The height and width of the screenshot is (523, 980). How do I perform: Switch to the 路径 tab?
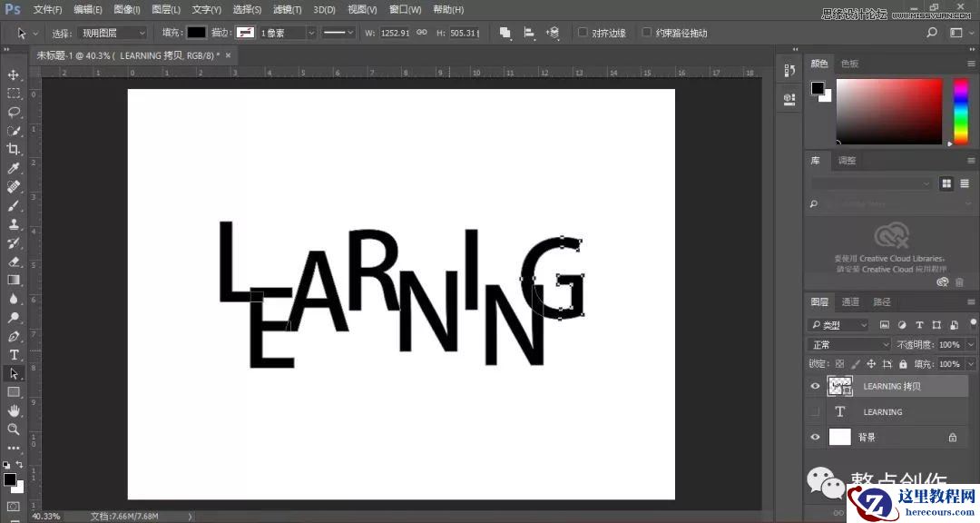(x=881, y=301)
